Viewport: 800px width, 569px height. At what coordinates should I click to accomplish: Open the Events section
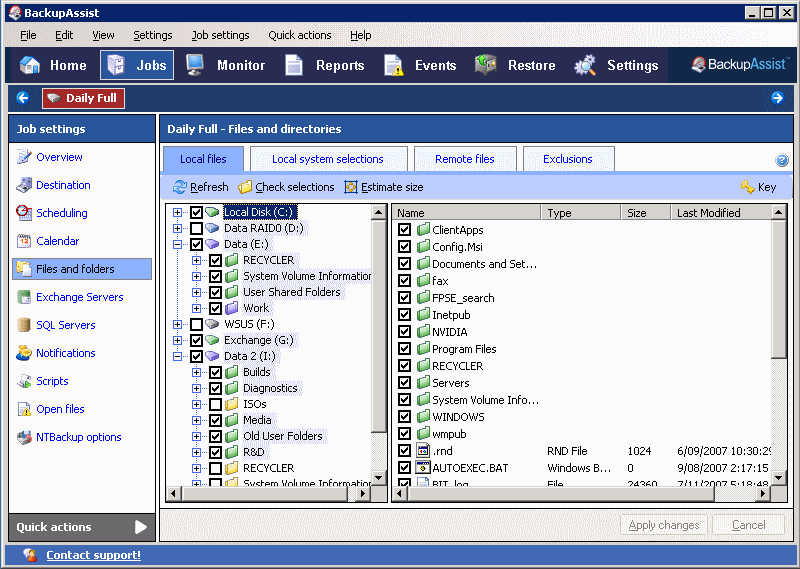coord(420,65)
